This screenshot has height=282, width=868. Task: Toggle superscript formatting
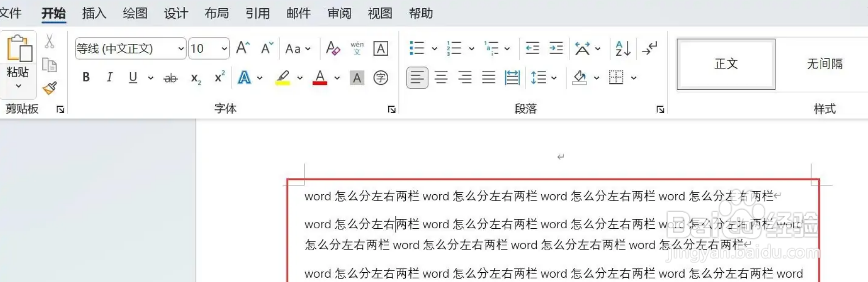pyautogui.click(x=220, y=77)
